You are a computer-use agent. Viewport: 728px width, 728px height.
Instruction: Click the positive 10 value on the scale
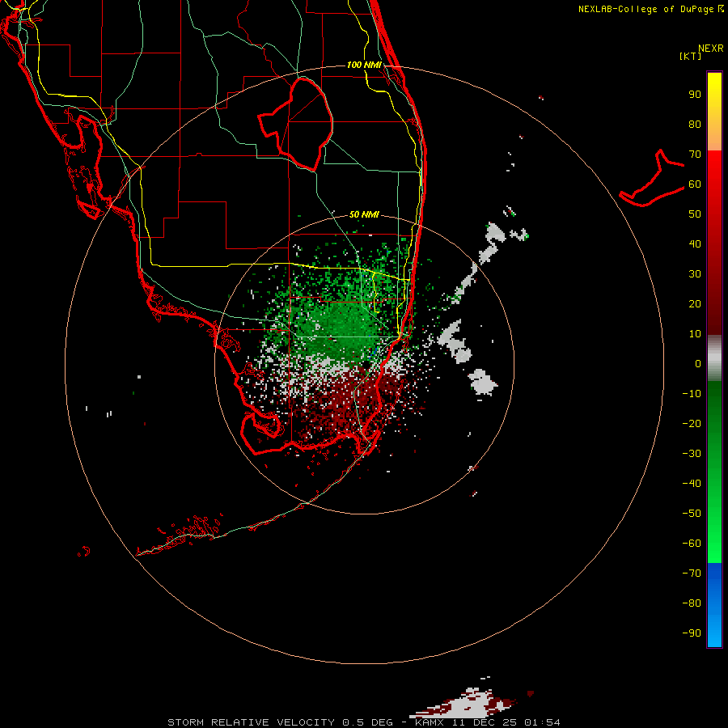coord(695,334)
